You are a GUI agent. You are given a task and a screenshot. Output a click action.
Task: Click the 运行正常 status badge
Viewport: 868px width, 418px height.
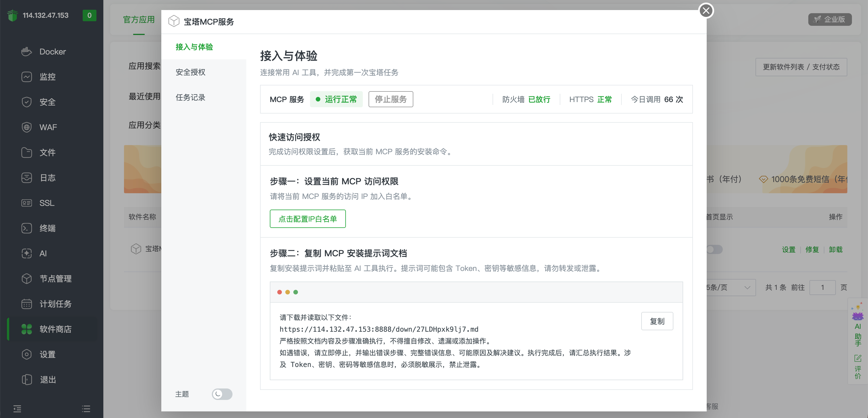pyautogui.click(x=336, y=99)
